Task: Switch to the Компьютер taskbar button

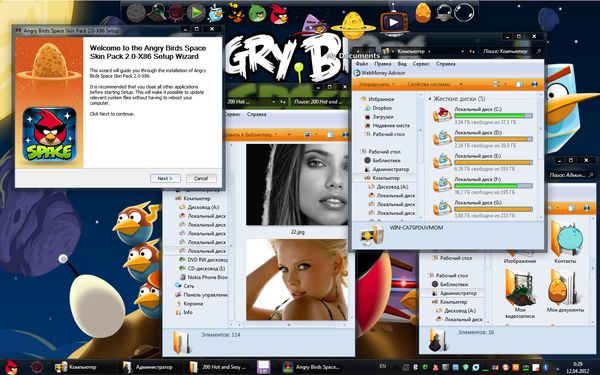Action: pos(81,367)
